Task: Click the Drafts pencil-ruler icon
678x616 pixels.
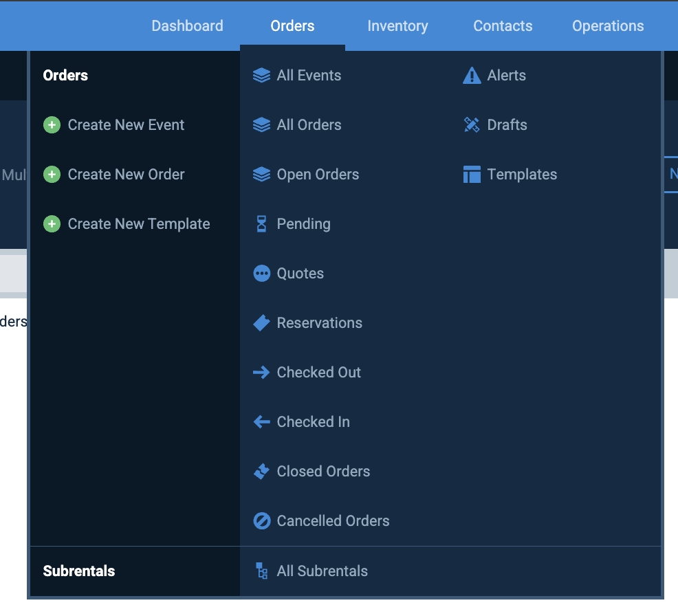Action: point(472,125)
